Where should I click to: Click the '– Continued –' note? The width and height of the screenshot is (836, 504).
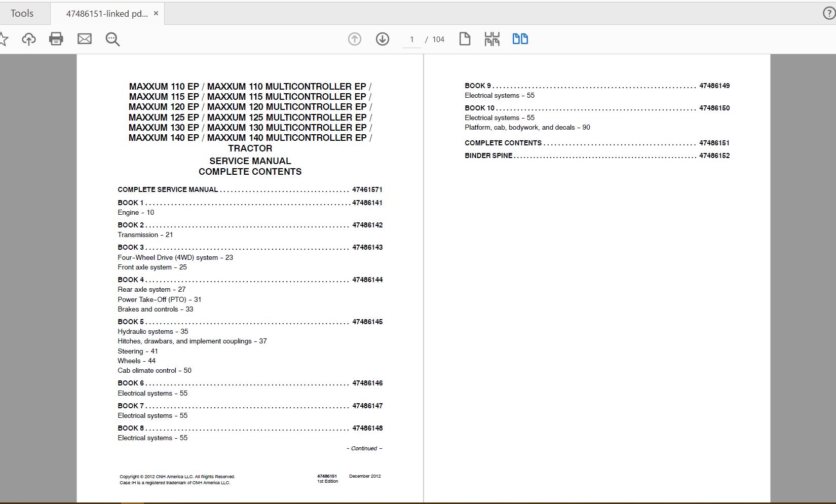(364, 448)
